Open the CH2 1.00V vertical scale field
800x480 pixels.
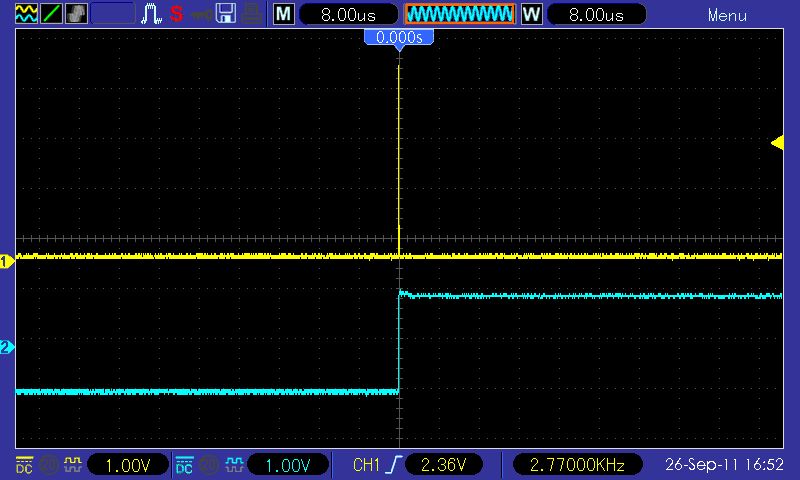288,465
